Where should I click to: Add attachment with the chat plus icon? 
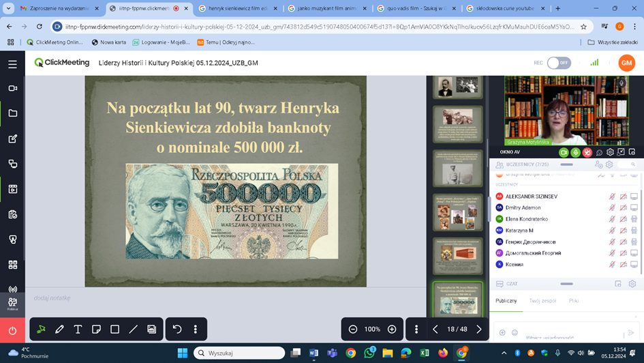(502, 332)
